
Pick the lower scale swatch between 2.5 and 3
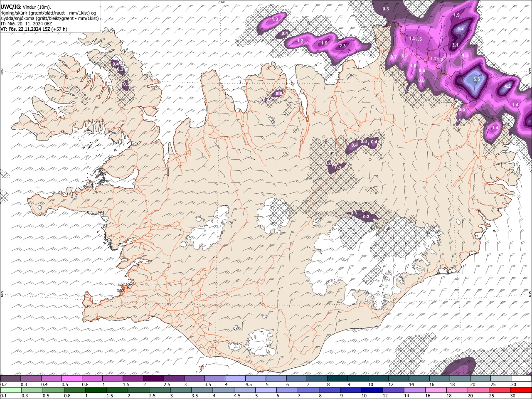point(159,390)
